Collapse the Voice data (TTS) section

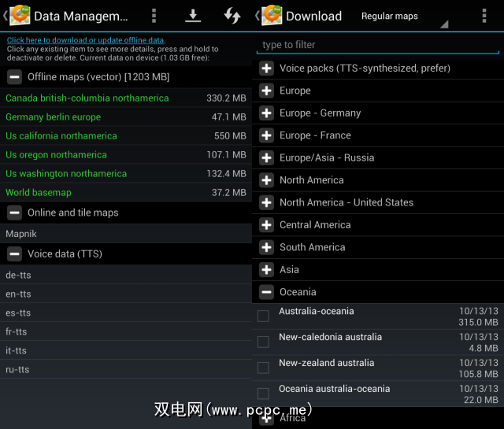(x=14, y=254)
